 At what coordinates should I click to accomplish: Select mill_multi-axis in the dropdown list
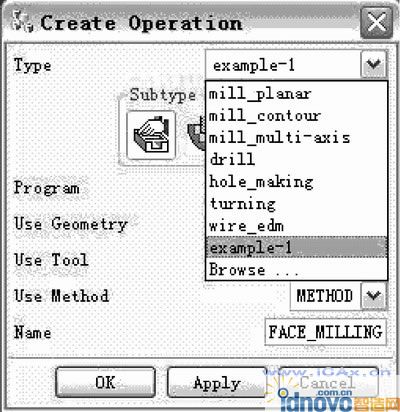pos(296,138)
